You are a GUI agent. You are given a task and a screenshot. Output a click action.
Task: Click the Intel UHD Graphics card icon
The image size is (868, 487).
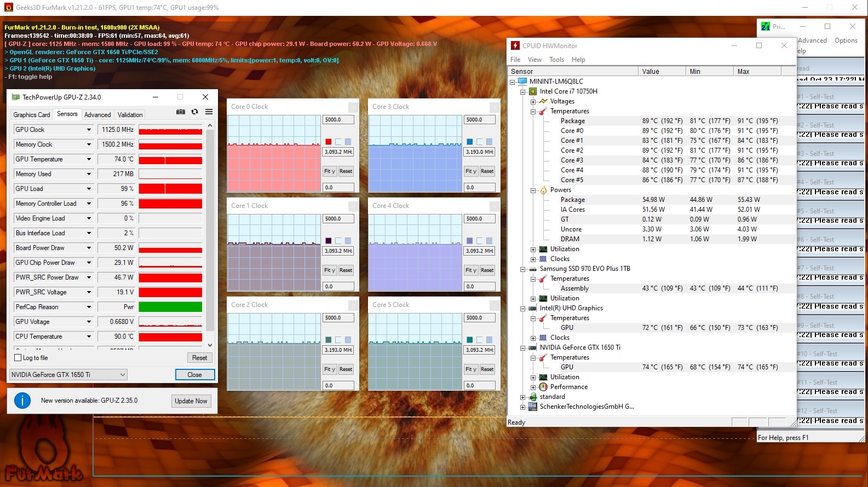(x=533, y=308)
